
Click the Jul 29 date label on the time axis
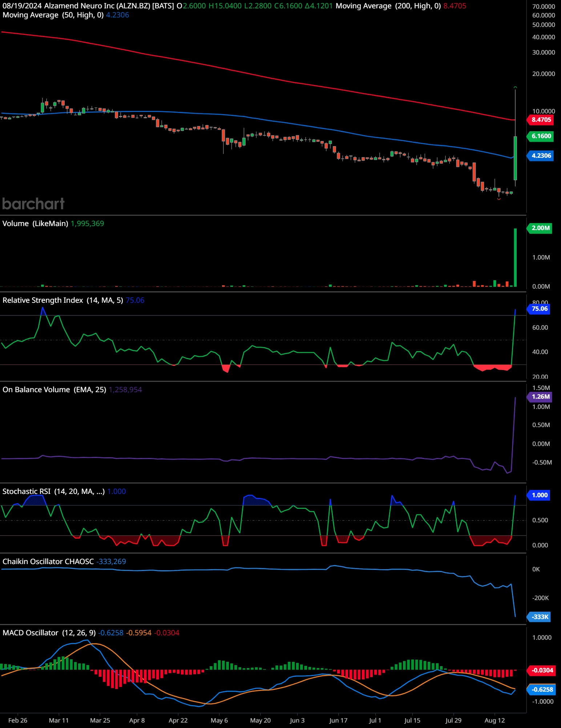click(x=453, y=720)
